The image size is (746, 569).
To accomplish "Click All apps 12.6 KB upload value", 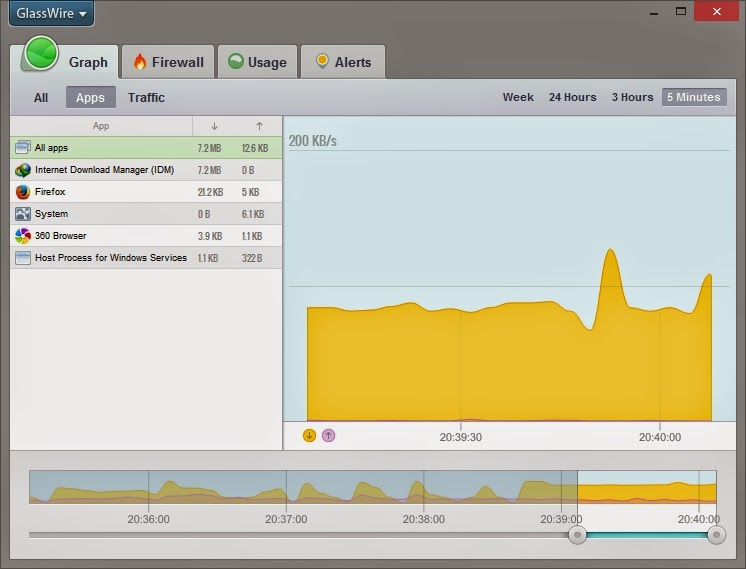I will pos(255,148).
